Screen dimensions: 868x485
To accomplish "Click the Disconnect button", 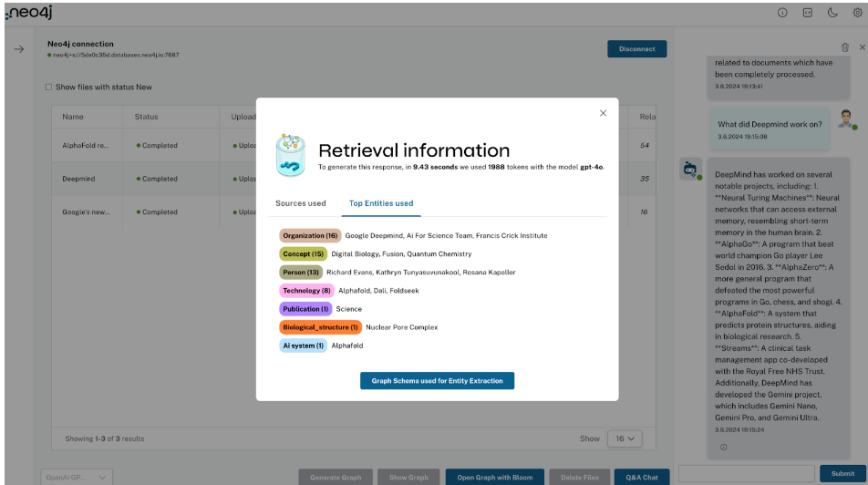I will [x=636, y=48].
